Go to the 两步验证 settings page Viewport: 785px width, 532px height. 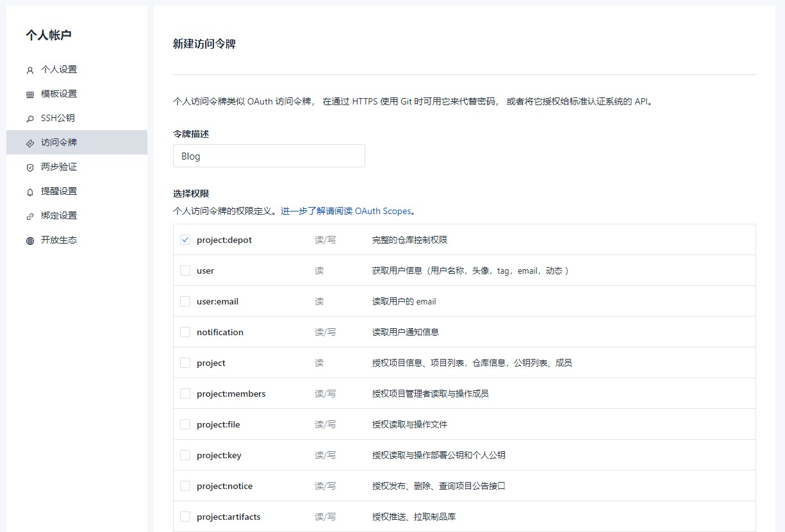click(x=59, y=167)
